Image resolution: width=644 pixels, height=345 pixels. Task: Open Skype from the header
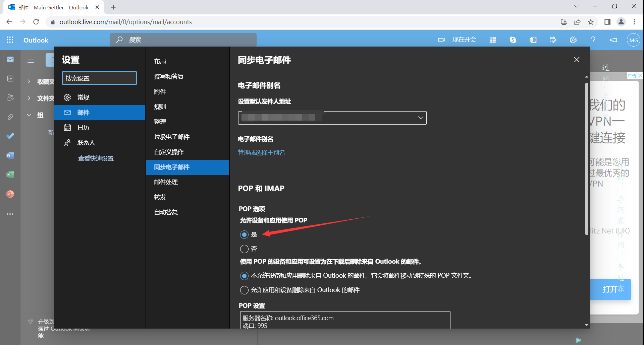pos(513,40)
